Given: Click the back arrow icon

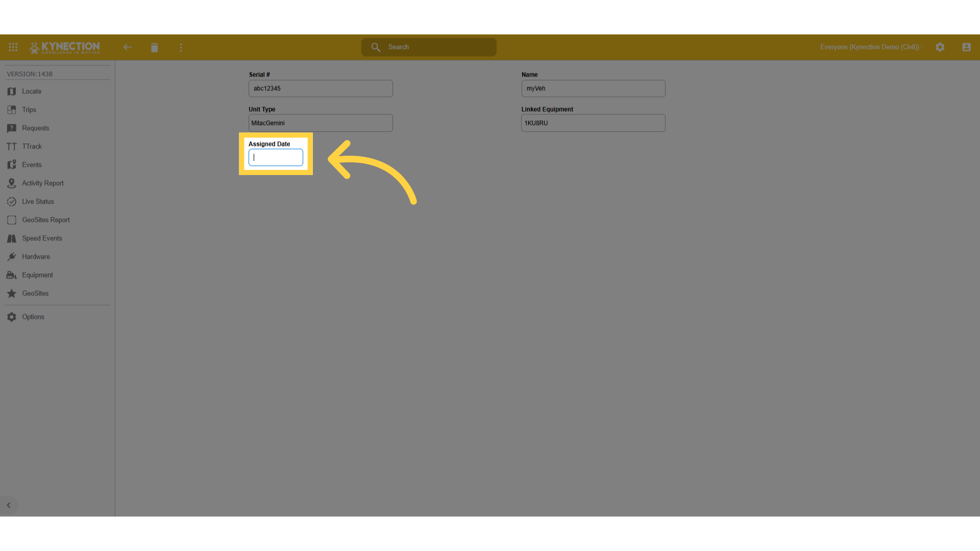Looking at the screenshot, I should (x=128, y=47).
